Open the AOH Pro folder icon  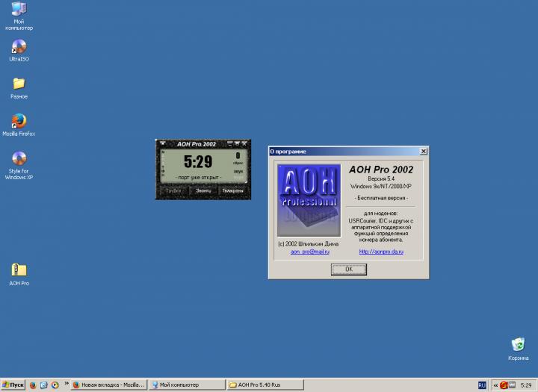pyautogui.click(x=19, y=270)
